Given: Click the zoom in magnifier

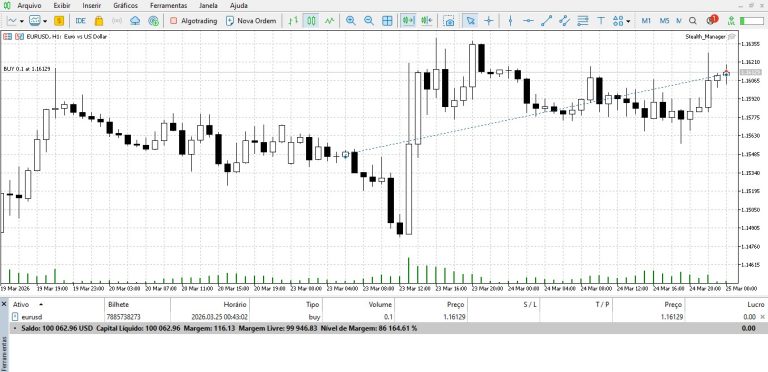Looking at the screenshot, I should 351,21.
